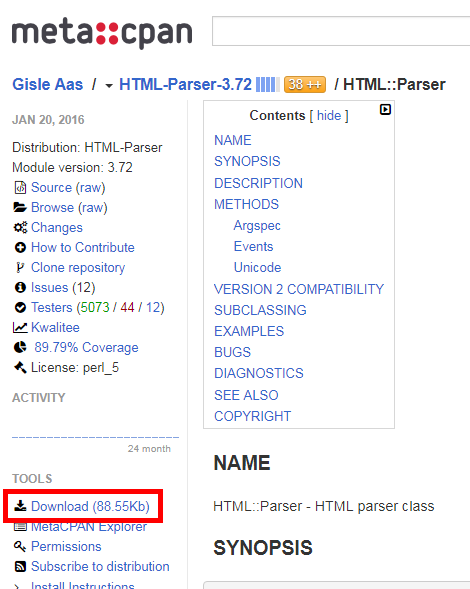Go to SUBCLASSING section
Viewport: 470px width, 589px height.
click(x=260, y=310)
